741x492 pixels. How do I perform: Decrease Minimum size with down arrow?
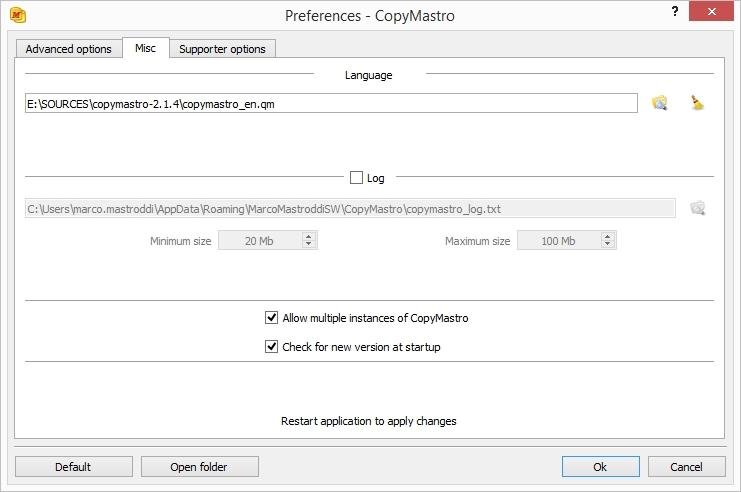coord(309,244)
